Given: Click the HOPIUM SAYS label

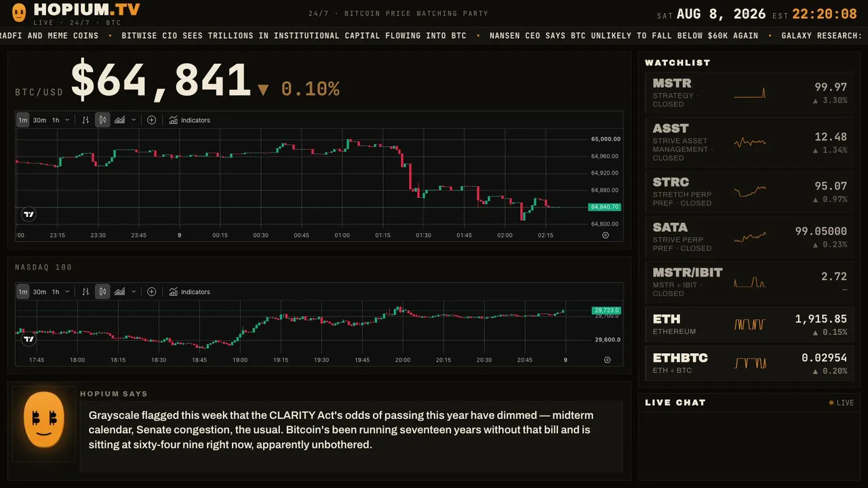Looking at the screenshot, I should tap(114, 394).
